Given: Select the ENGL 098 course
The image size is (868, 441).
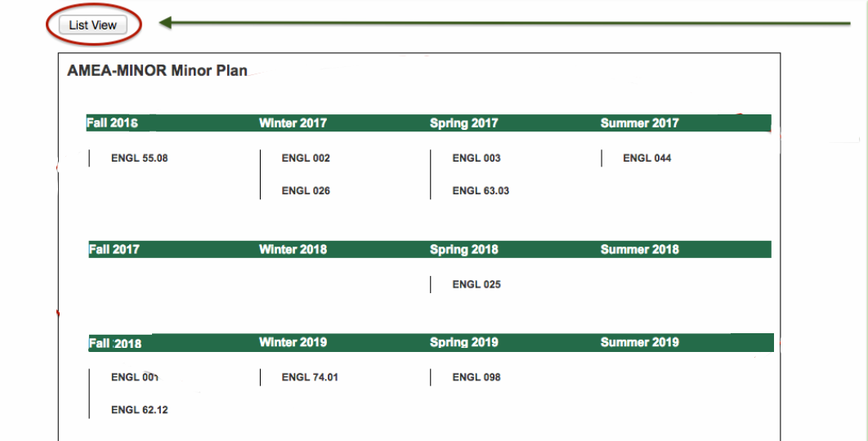Looking at the screenshot, I should (477, 377).
